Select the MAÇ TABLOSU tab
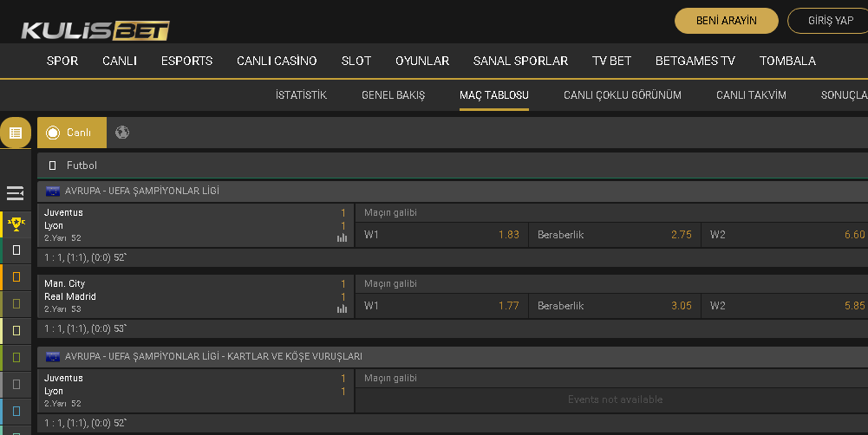Image resolution: width=868 pixels, height=435 pixels. 493,95
